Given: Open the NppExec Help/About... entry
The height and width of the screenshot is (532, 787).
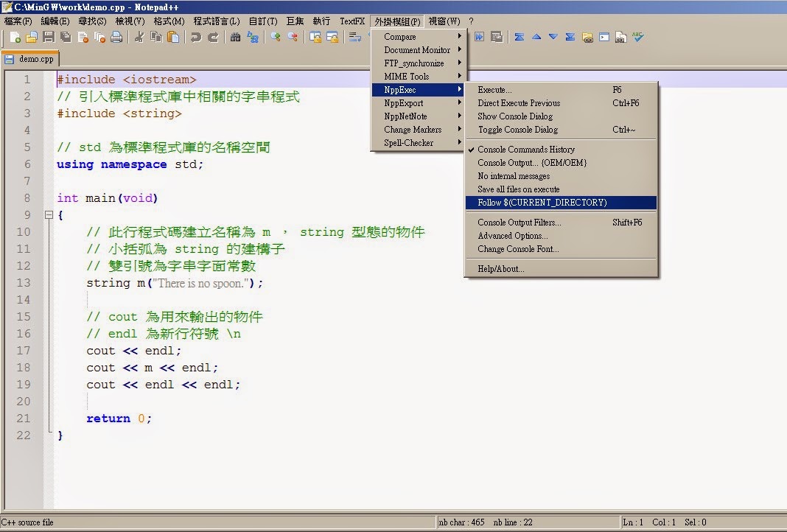Looking at the screenshot, I should pyautogui.click(x=561, y=268).
